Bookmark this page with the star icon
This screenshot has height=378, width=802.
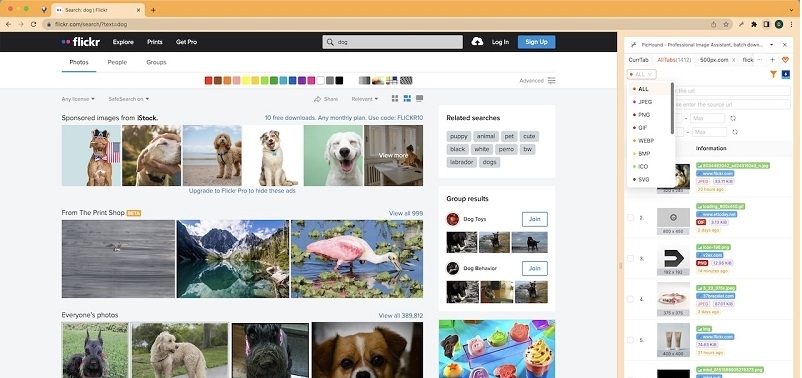(x=726, y=24)
